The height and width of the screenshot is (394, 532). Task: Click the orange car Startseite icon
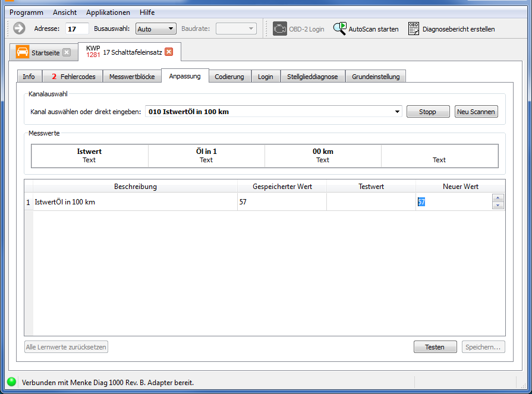click(23, 52)
